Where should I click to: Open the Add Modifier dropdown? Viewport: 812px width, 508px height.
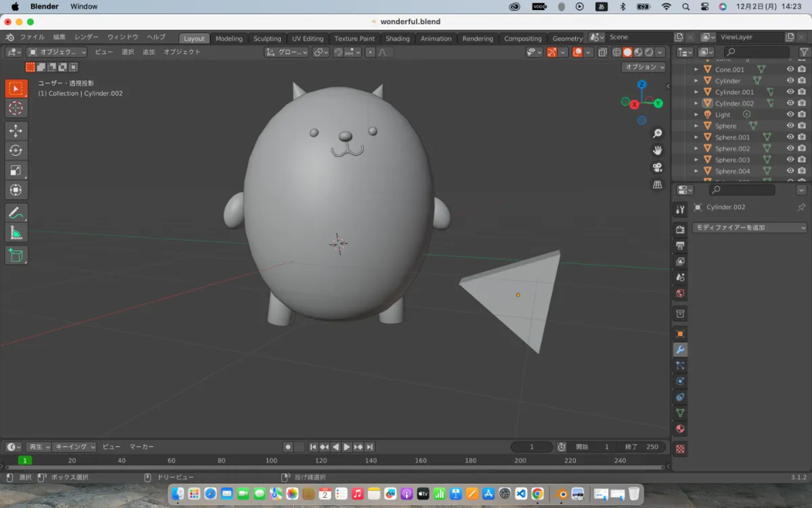(x=749, y=227)
